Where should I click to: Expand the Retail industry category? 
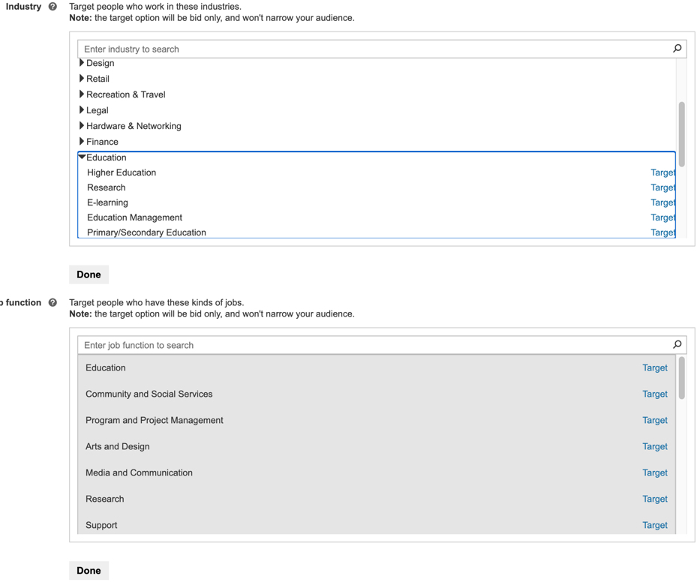tap(82, 79)
